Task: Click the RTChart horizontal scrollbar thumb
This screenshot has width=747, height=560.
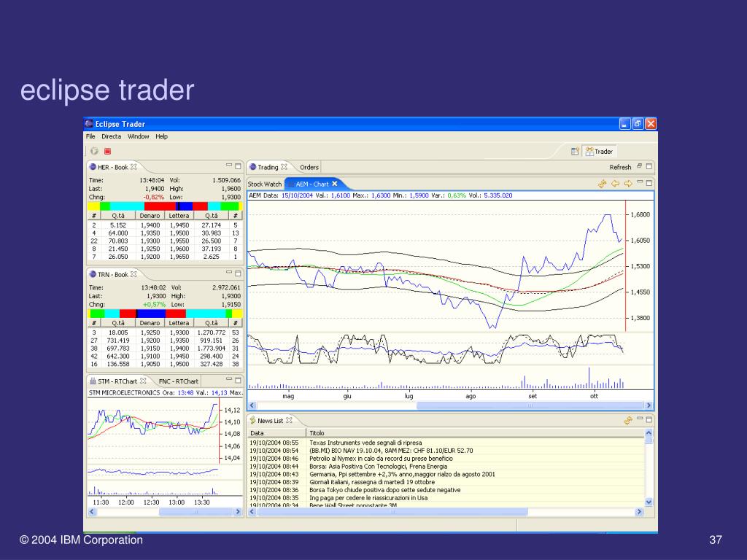Action: [x=196, y=511]
